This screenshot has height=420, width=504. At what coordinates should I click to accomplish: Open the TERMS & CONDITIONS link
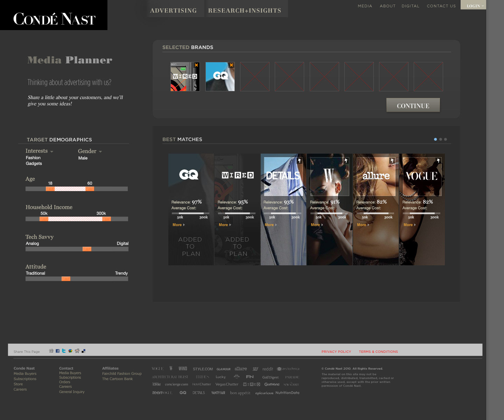click(378, 351)
